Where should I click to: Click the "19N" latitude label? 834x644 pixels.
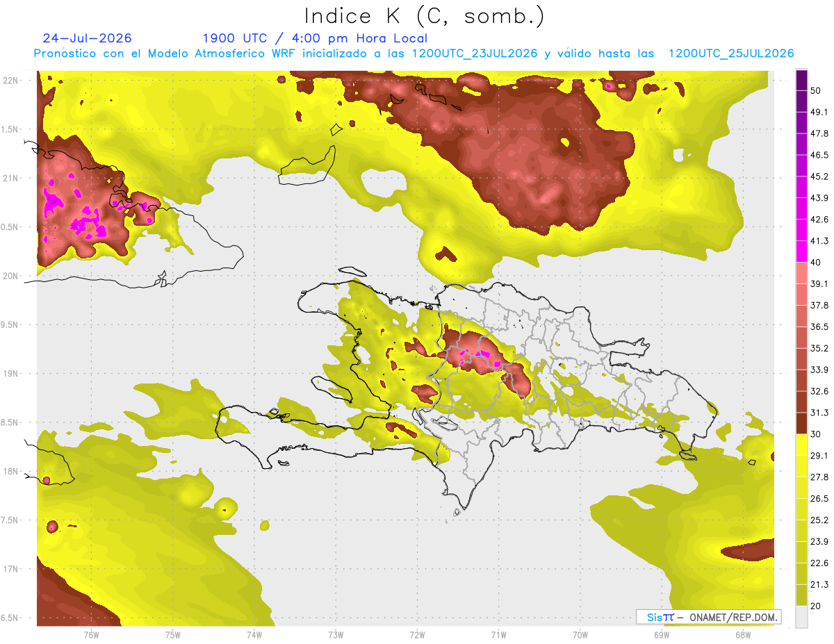11,374
